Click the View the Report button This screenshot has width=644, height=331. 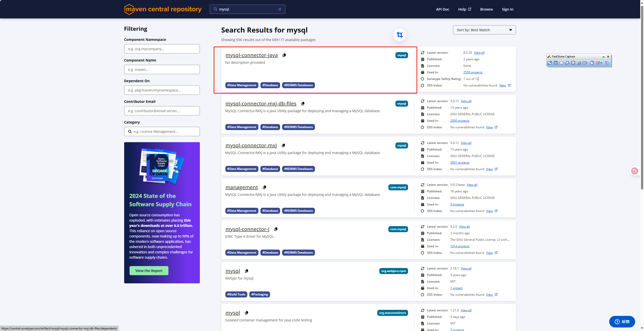point(149,270)
